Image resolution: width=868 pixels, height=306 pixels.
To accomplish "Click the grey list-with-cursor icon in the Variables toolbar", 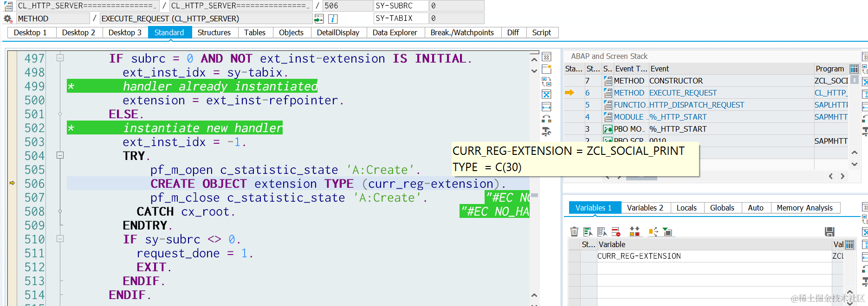I will coord(602,231).
